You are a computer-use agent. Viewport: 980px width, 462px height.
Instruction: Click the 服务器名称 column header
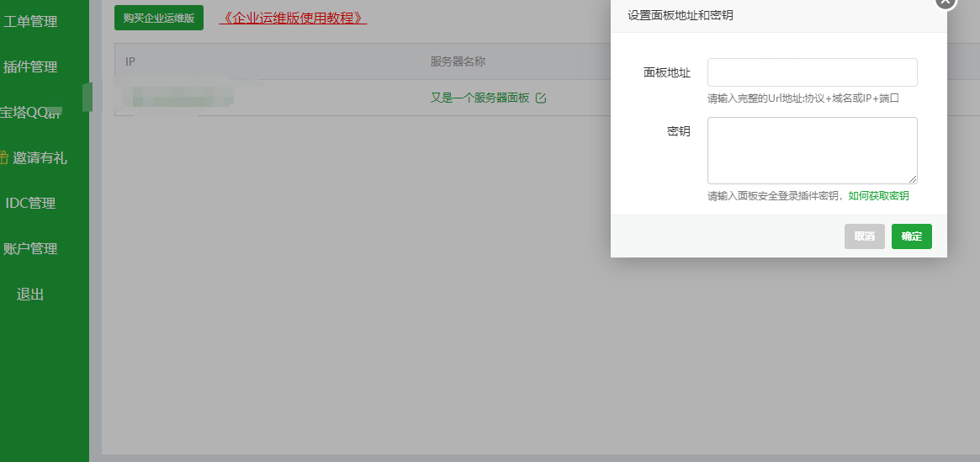(458, 61)
